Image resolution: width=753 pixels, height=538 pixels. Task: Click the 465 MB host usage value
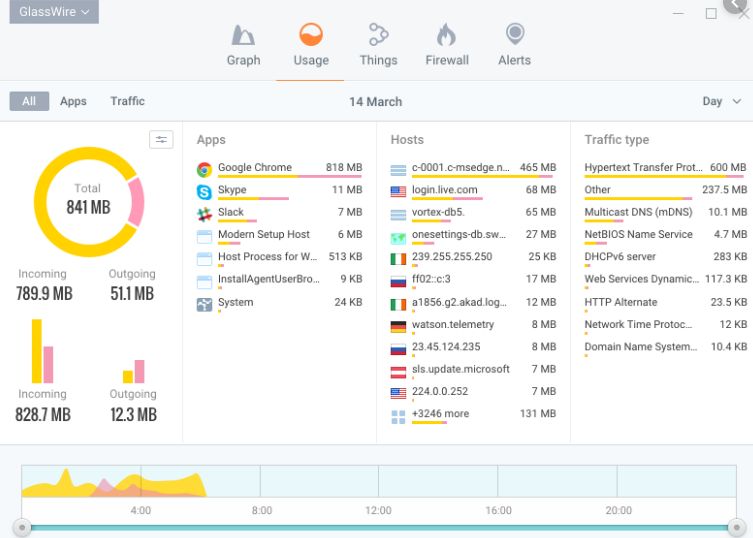(538, 167)
